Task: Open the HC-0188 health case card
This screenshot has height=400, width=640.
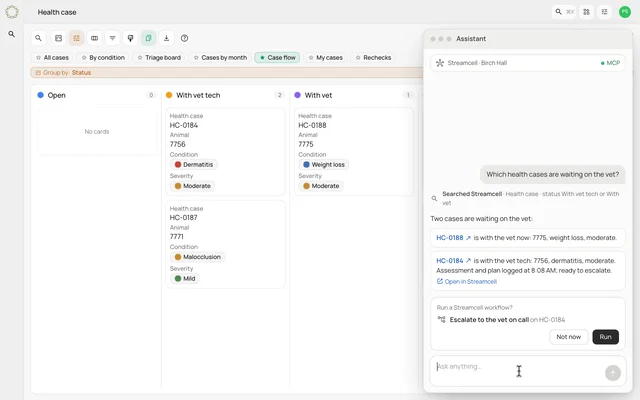Action: (x=354, y=151)
